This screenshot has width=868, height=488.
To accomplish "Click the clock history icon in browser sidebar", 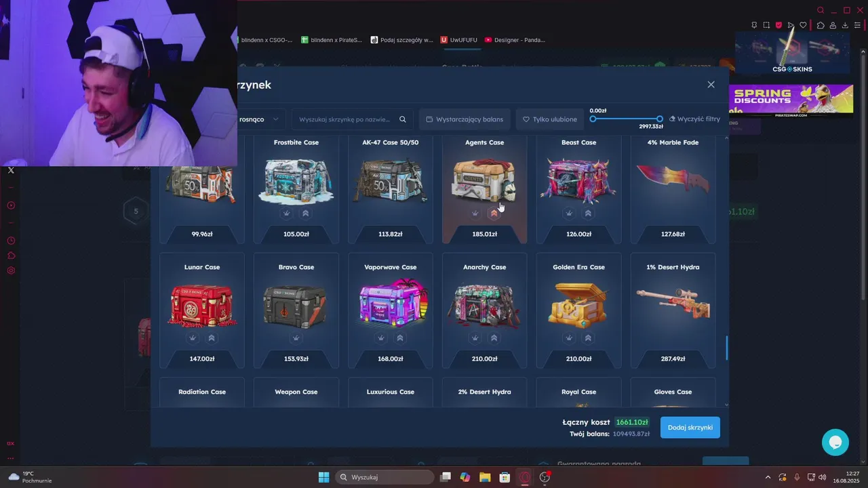I will [11, 241].
